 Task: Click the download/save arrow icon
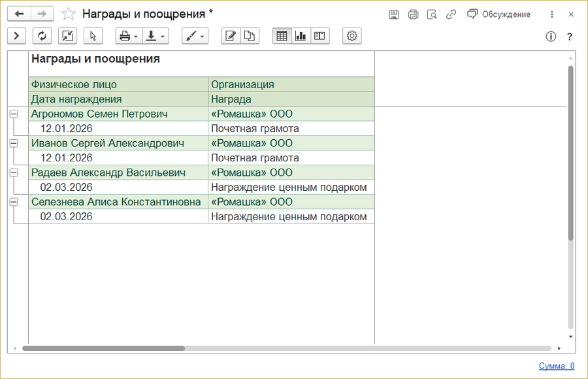pyautogui.click(x=151, y=36)
